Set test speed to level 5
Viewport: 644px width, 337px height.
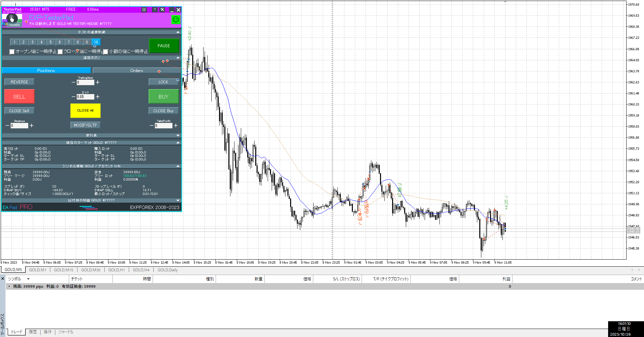click(x=51, y=42)
